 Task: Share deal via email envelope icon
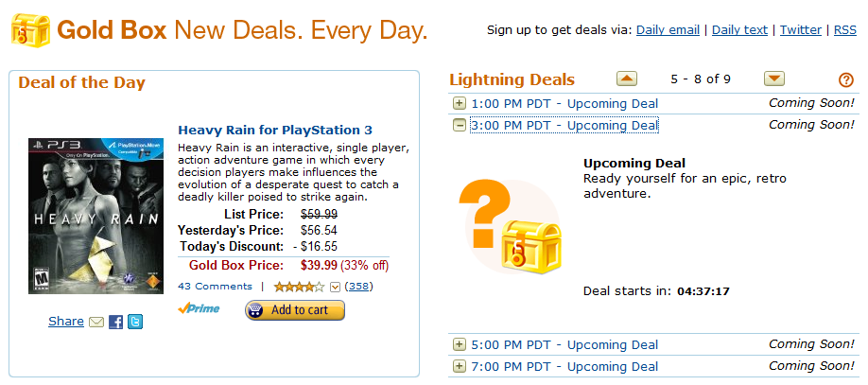(x=96, y=323)
